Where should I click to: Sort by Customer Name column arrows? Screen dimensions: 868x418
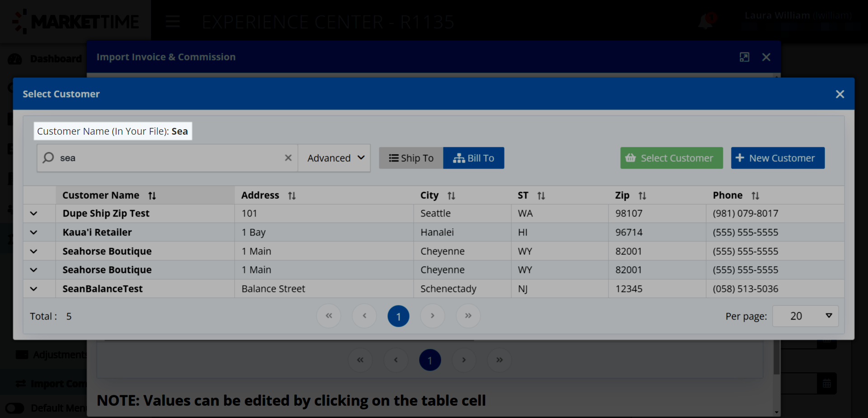coord(152,196)
